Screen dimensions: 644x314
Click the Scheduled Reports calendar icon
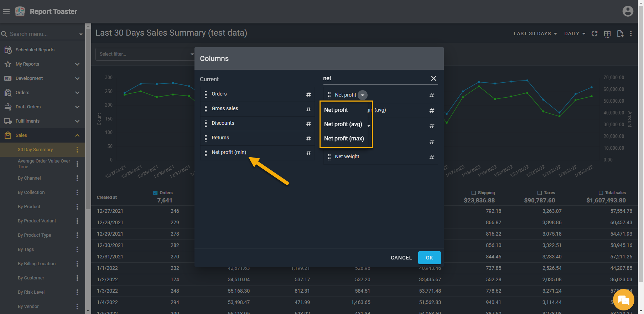click(8, 50)
